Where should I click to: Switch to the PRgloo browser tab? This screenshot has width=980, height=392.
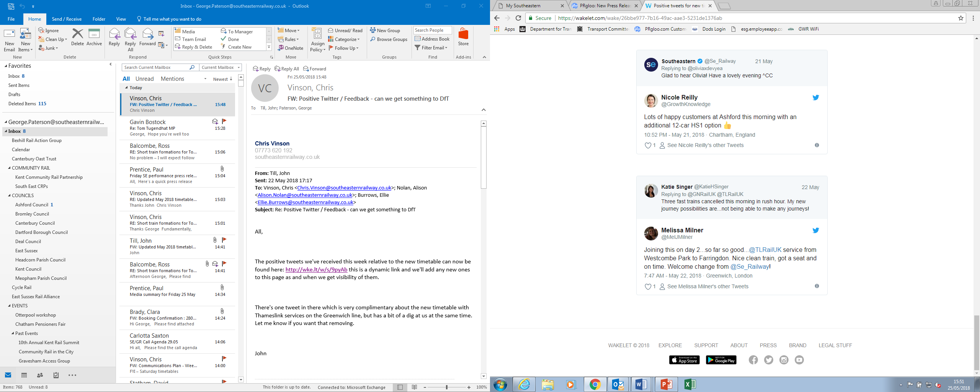[x=604, y=6]
